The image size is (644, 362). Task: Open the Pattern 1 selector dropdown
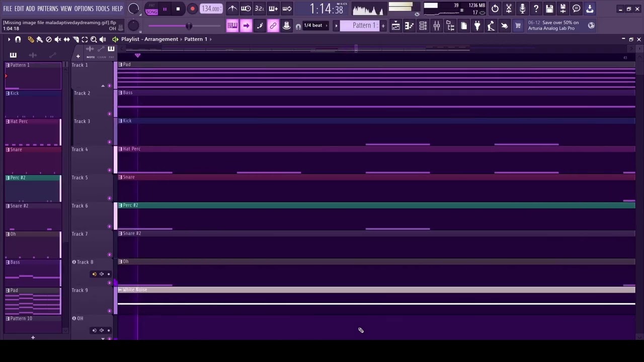pos(361,26)
